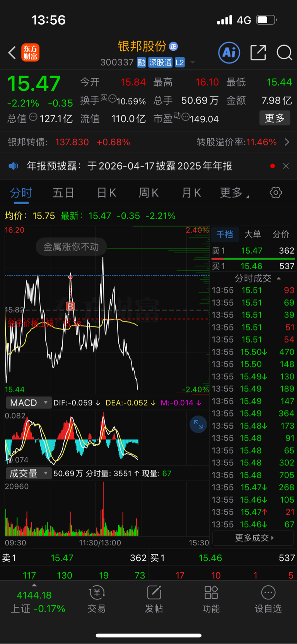Tap the 换手 info circle icon
297x644 pixels.
(x=112, y=98)
